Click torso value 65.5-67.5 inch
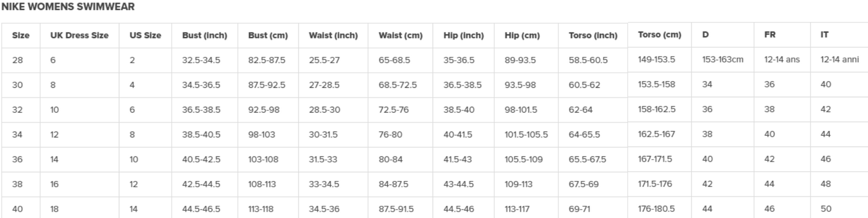The width and height of the screenshot is (868, 218). tap(587, 159)
